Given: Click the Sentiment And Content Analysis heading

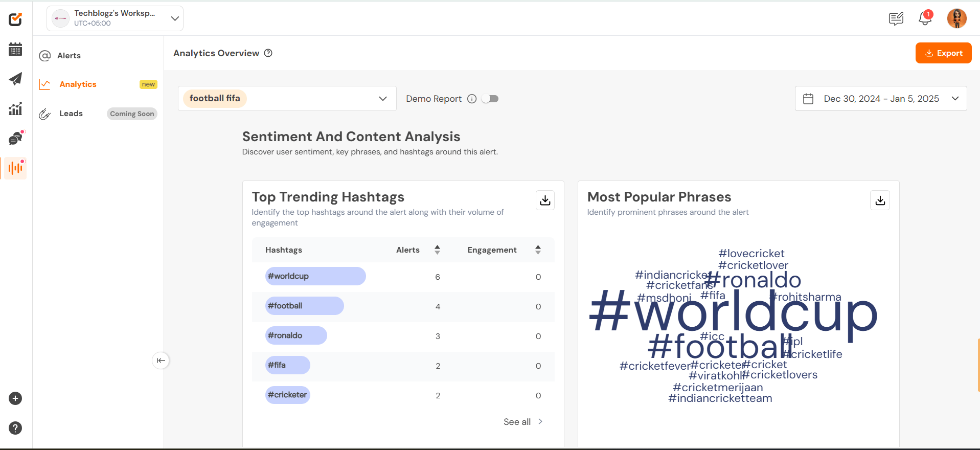Looking at the screenshot, I should point(351,137).
